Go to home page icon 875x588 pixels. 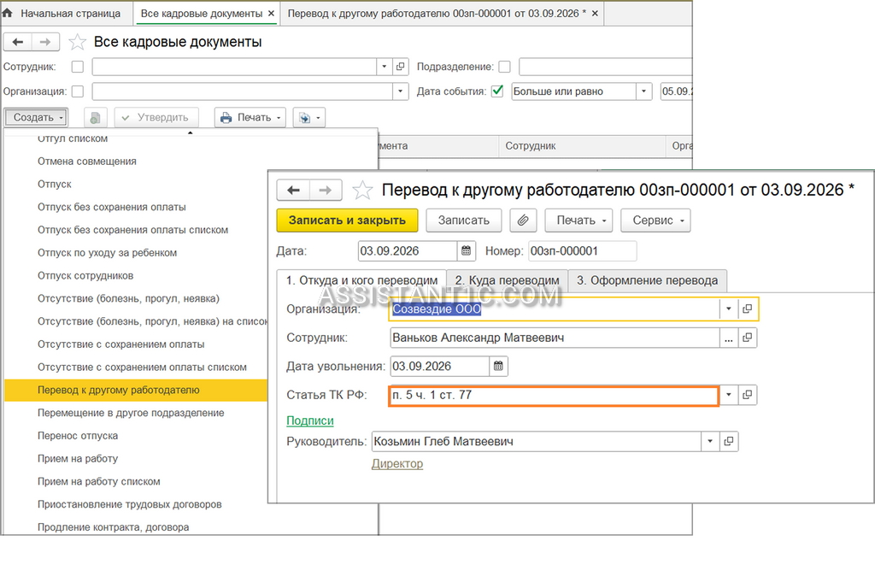coord(7,13)
